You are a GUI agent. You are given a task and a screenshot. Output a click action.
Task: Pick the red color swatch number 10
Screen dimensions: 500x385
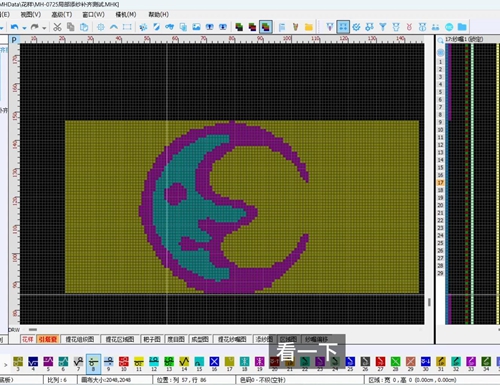click(124, 363)
